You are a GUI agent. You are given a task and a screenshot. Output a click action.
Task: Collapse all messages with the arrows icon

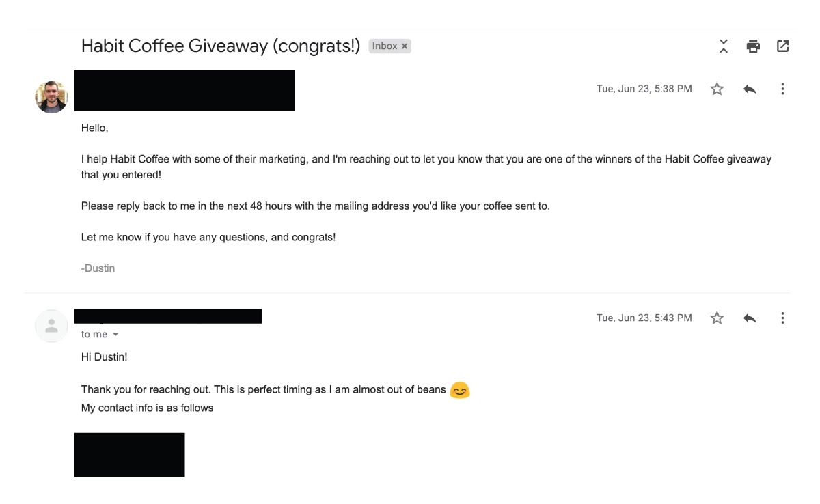[724, 46]
